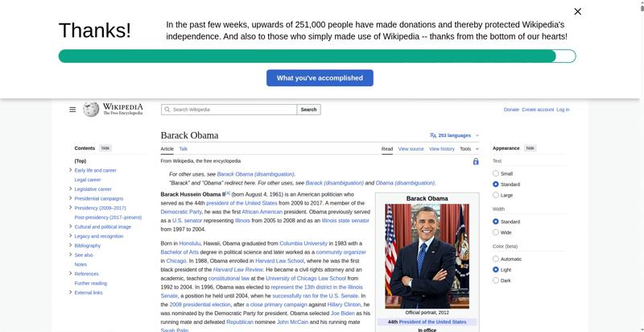Open Barack Obama official portrait image
Screen dimensions: 644x332
pyautogui.click(x=427, y=255)
